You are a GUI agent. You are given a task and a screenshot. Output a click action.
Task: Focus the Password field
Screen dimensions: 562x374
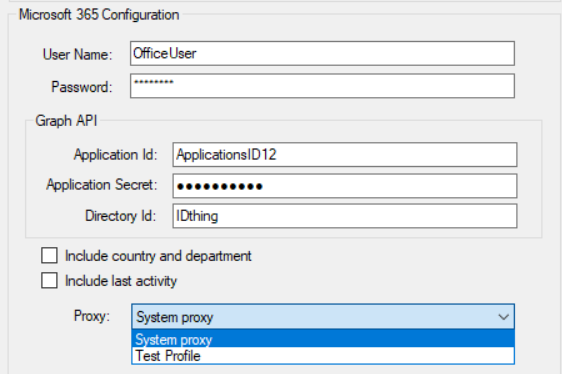[322, 86]
